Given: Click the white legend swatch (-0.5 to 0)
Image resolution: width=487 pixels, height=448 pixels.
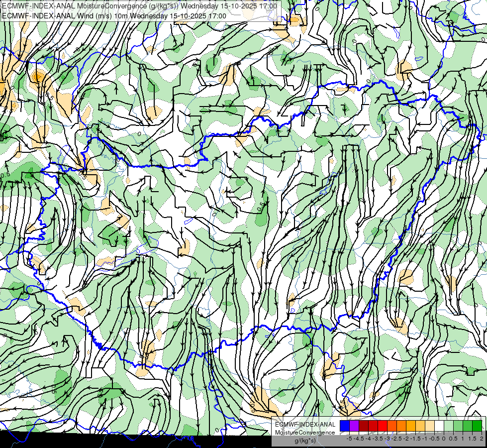Looking at the screenshot, I should point(439,426).
